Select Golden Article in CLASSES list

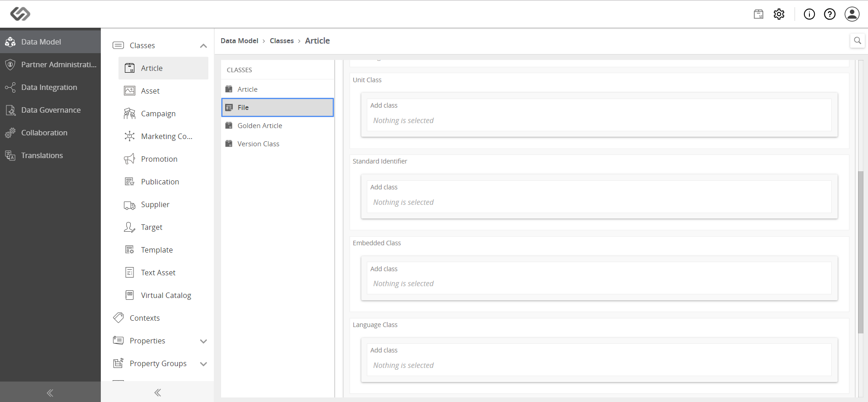coord(277,126)
